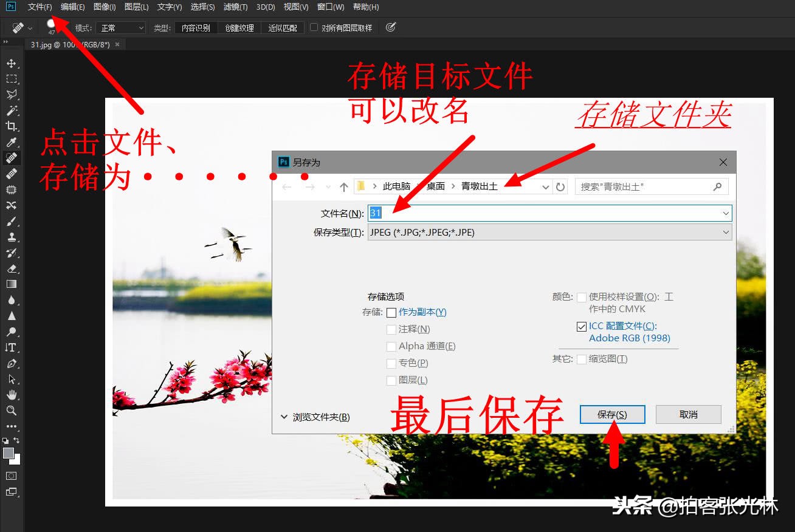Enable the 作为副本 save checkbox
795x532 pixels.
pos(391,313)
